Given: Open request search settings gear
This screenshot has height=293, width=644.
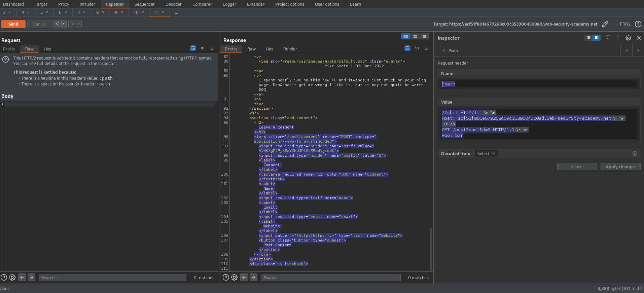Looking at the screenshot, I should point(12,278).
